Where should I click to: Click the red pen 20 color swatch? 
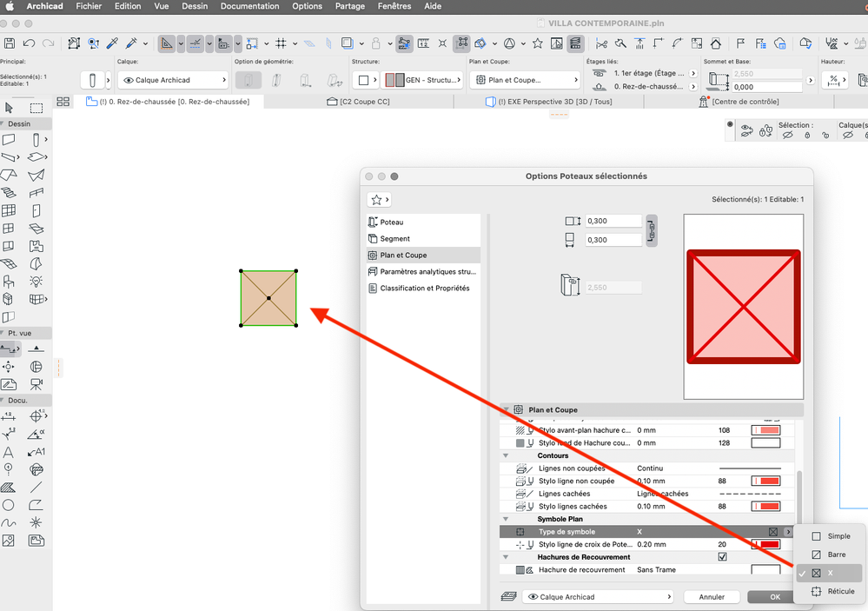(767, 543)
